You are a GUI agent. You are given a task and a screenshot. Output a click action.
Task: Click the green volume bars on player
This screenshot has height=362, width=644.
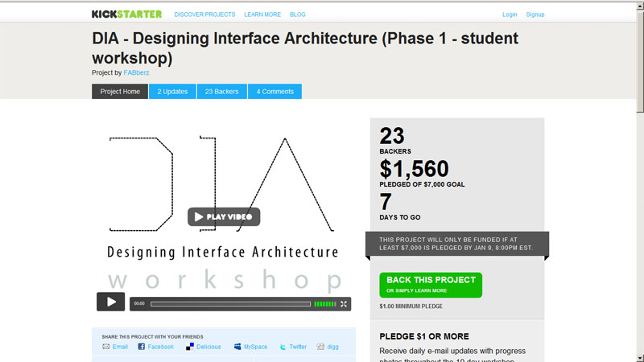[x=325, y=304]
